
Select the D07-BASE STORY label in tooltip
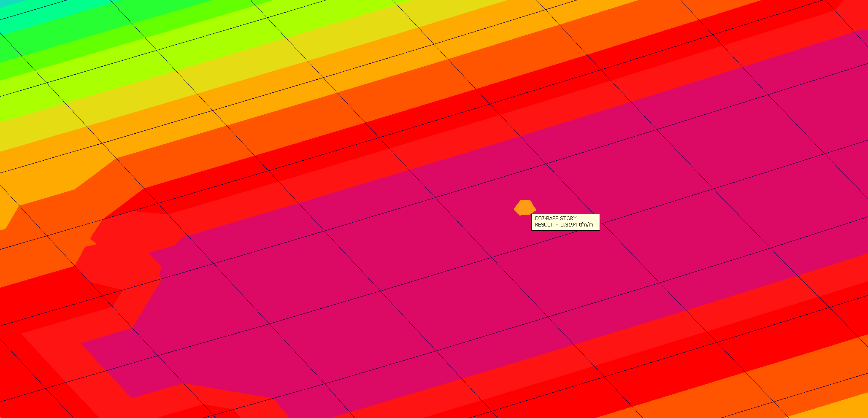555,218
